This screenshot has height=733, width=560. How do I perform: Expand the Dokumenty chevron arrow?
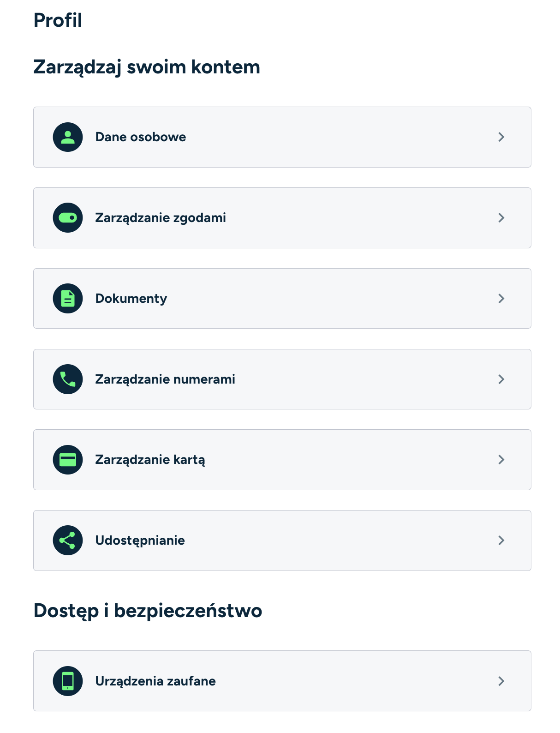tap(501, 299)
